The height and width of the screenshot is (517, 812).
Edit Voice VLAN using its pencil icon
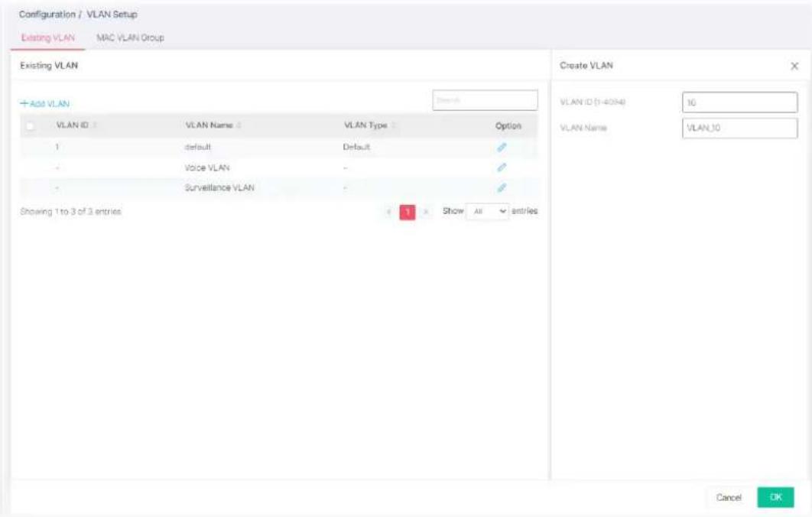(x=502, y=167)
